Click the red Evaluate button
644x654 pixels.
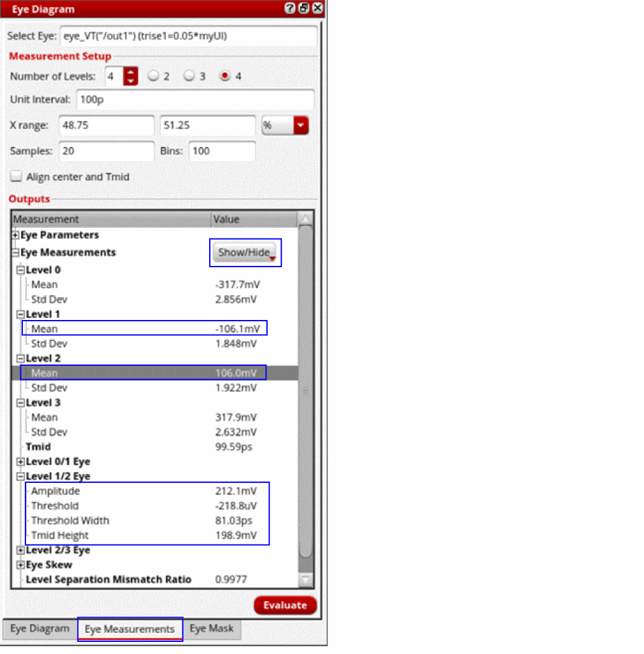(285, 605)
